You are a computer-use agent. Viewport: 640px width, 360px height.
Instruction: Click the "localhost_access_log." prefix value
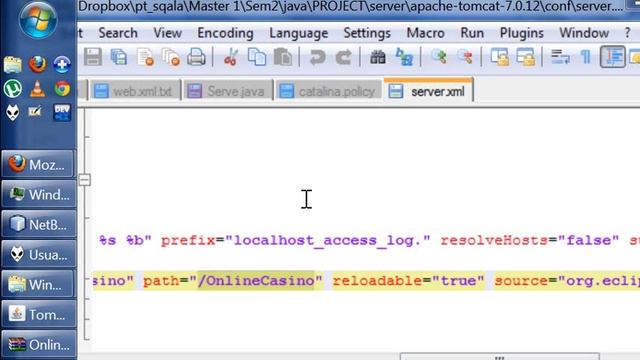tap(328, 240)
